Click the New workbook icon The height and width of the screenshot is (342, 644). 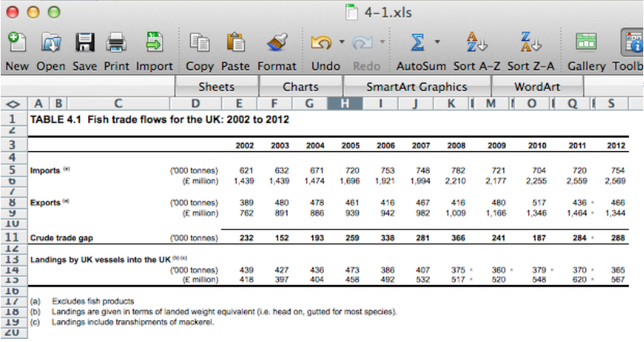16,42
